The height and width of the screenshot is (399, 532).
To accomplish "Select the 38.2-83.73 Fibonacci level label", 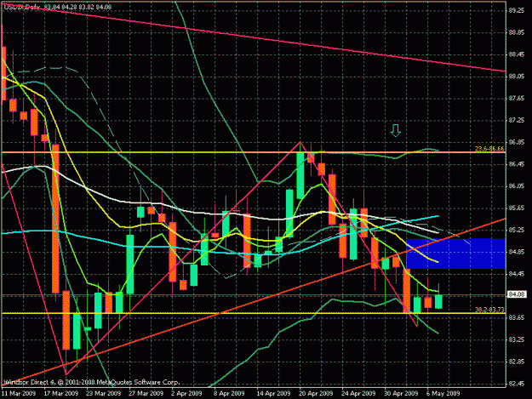I will [x=489, y=310].
